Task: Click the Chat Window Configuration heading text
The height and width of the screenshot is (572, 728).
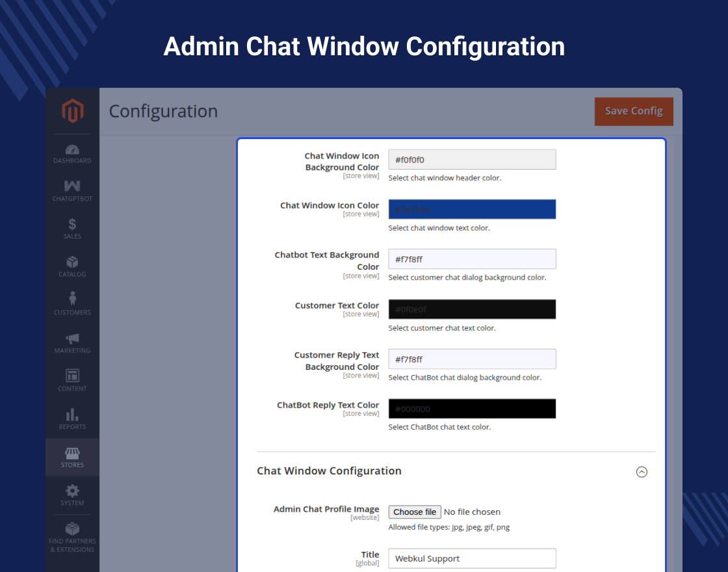Action: pos(329,471)
